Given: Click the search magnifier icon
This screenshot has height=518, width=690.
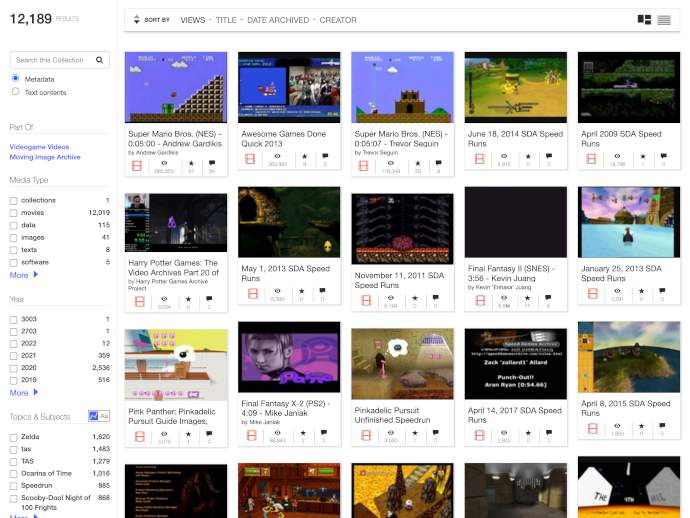Looking at the screenshot, I should pos(99,60).
